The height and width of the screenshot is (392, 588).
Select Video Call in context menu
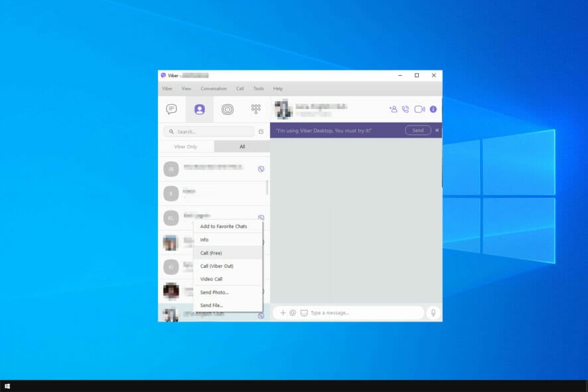[228, 279]
